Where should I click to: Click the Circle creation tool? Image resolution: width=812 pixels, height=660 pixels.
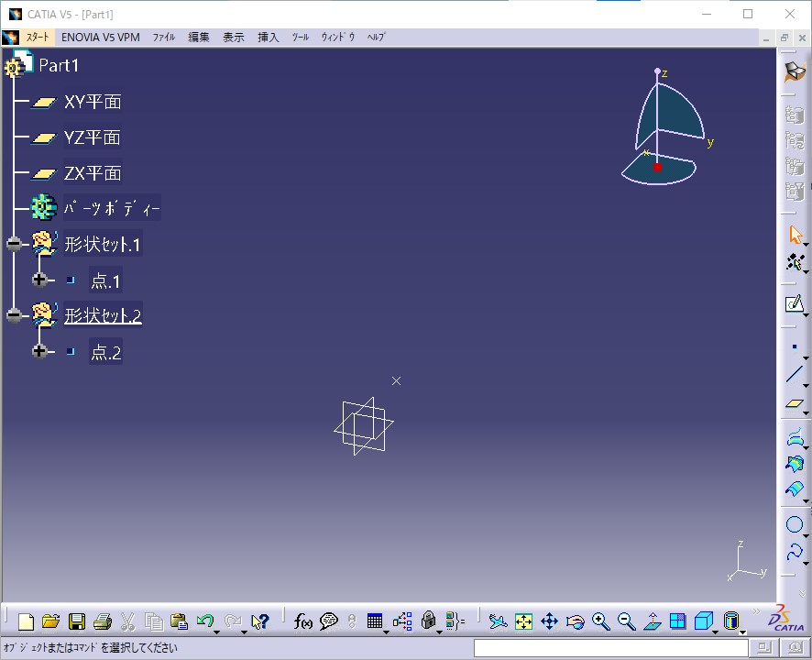[794, 525]
